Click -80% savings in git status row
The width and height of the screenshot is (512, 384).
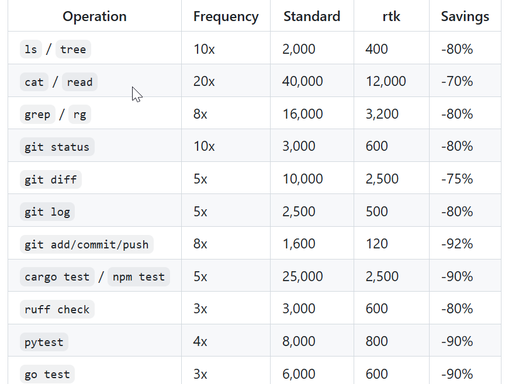[x=457, y=146]
